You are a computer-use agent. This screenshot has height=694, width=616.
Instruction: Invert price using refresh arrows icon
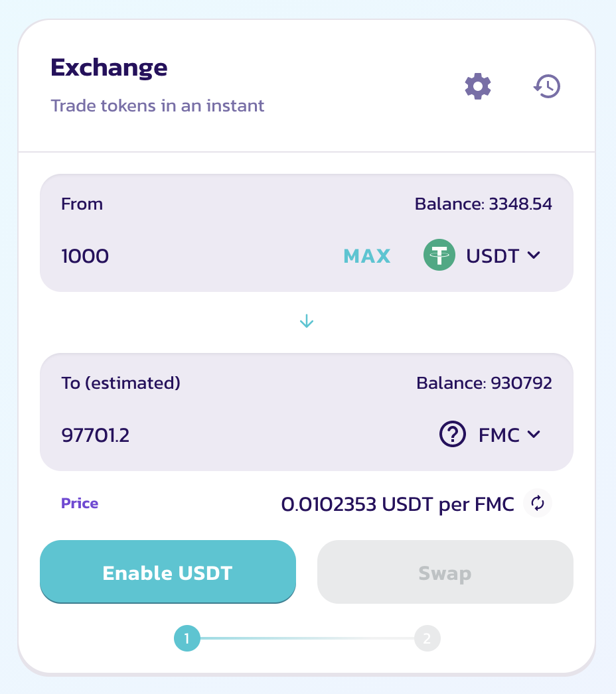pos(538,503)
